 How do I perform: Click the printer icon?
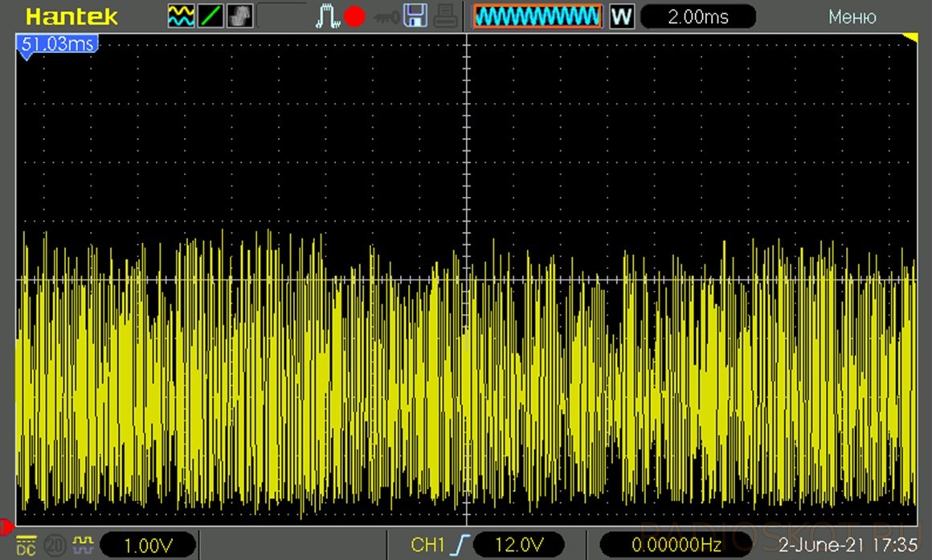(446, 16)
